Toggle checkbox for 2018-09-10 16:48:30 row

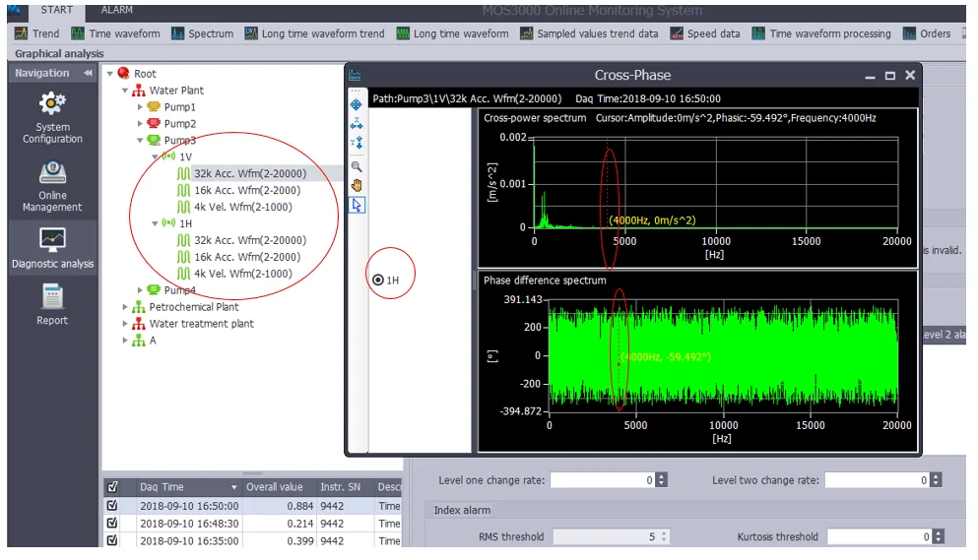click(112, 523)
